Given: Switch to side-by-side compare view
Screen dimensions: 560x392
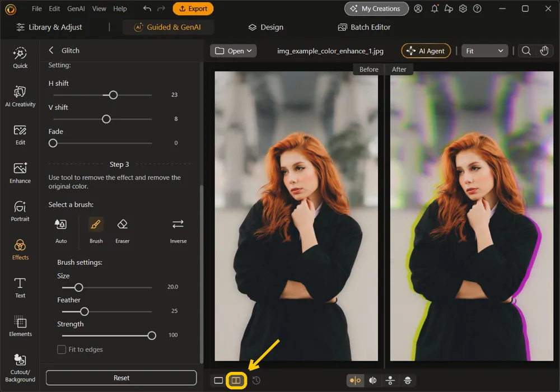Looking at the screenshot, I should (236, 381).
